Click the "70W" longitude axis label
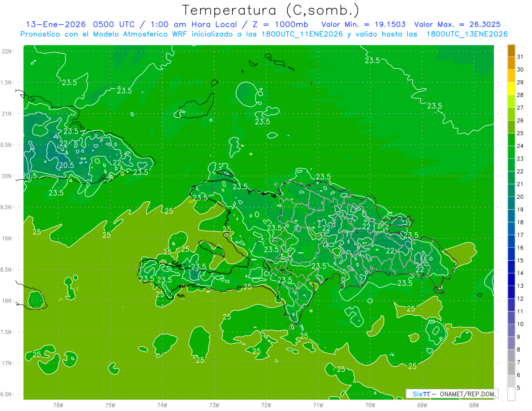532x411 pixels. coord(370,405)
